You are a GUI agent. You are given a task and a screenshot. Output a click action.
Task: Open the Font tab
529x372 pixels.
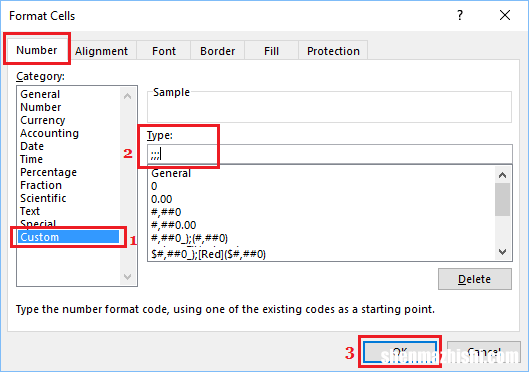point(164,51)
